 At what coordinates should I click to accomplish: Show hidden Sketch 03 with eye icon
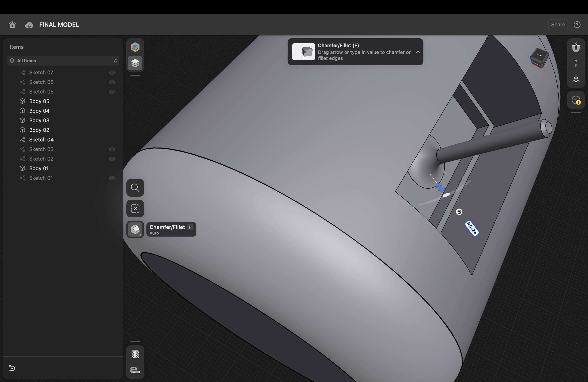click(112, 149)
